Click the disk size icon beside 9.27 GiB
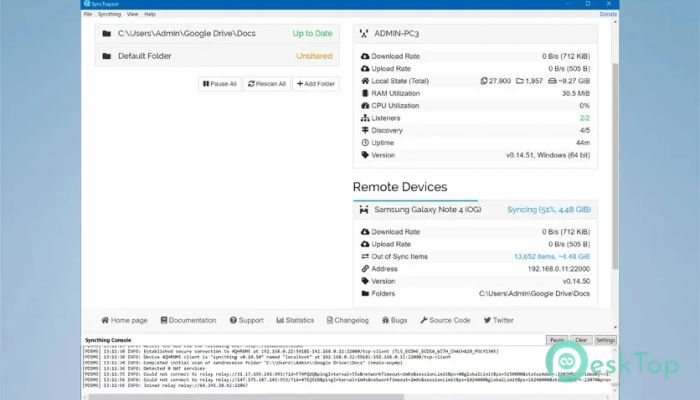This screenshot has width=700, height=400. [x=552, y=81]
